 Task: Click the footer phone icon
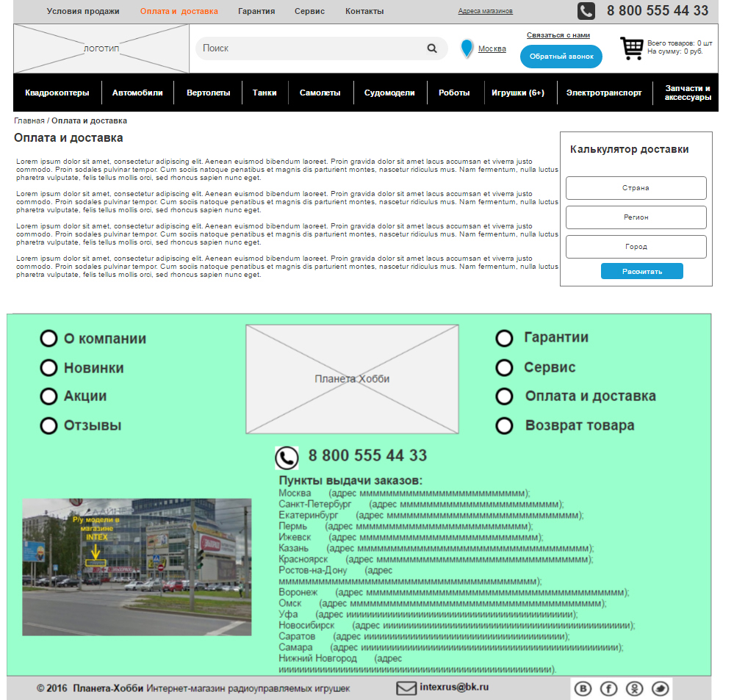click(x=287, y=458)
